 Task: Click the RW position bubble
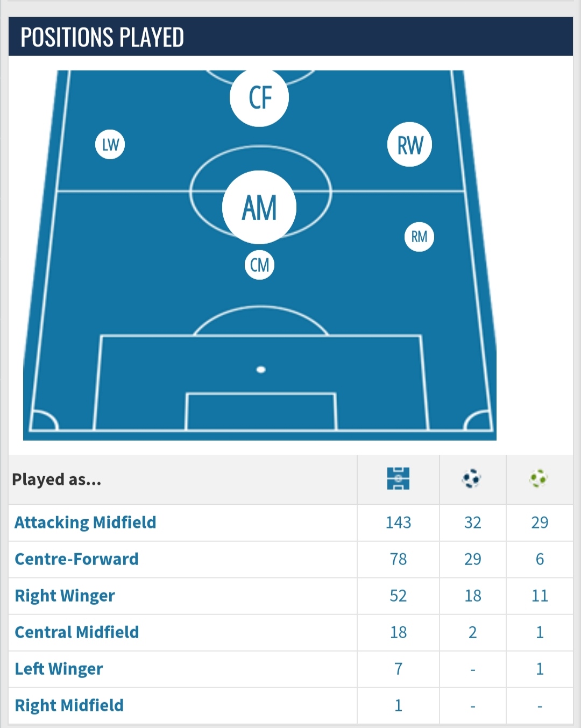[410, 145]
